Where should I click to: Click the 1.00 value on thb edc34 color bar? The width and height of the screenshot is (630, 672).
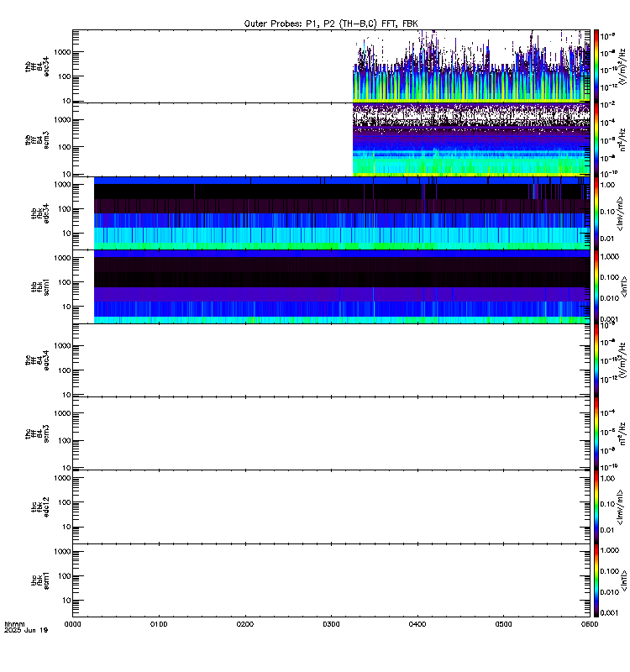607,185
